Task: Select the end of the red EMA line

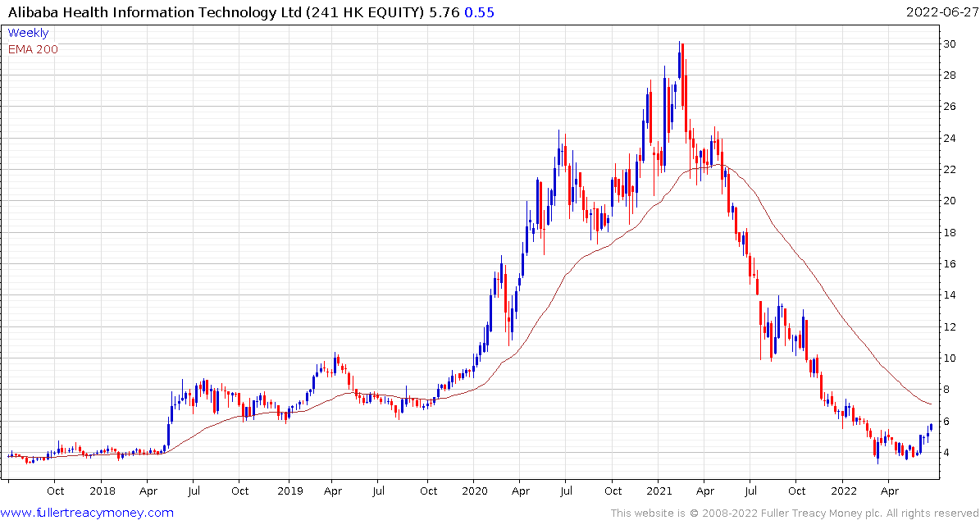Action: [931, 404]
